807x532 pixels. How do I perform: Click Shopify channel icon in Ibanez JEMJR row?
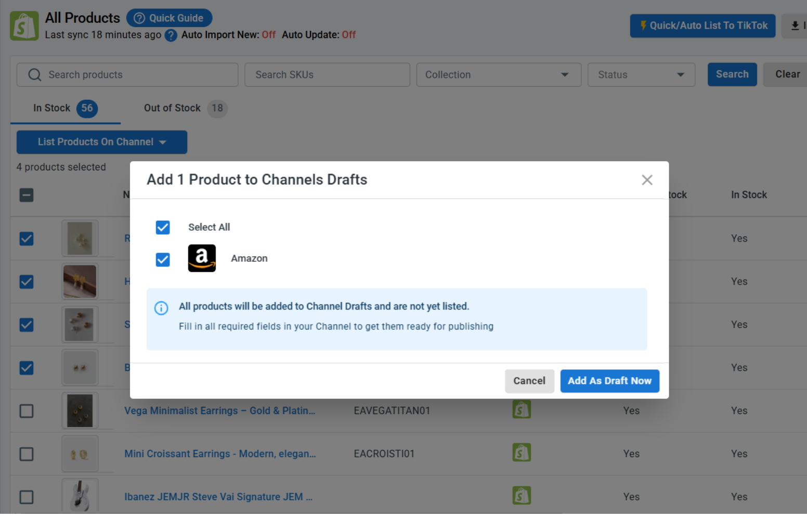click(522, 496)
